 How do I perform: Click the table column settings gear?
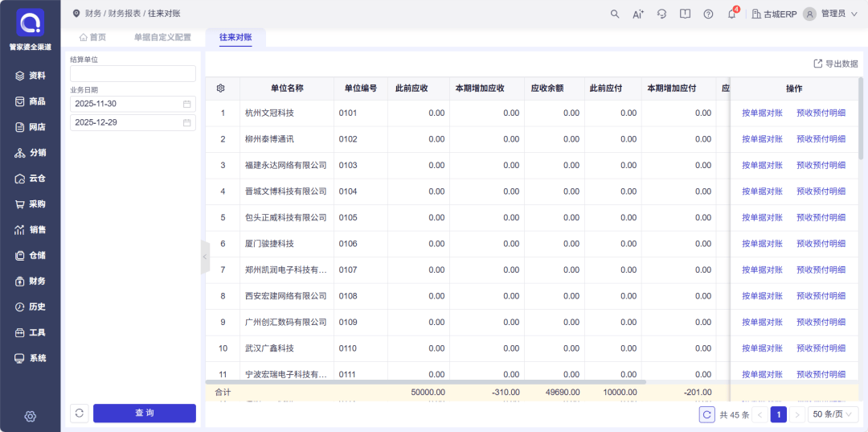pos(221,88)
